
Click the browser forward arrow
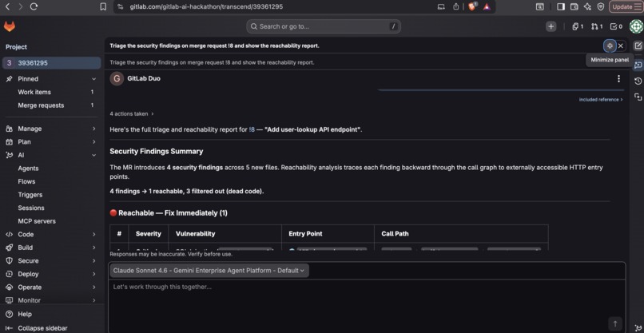coord(21,6)
